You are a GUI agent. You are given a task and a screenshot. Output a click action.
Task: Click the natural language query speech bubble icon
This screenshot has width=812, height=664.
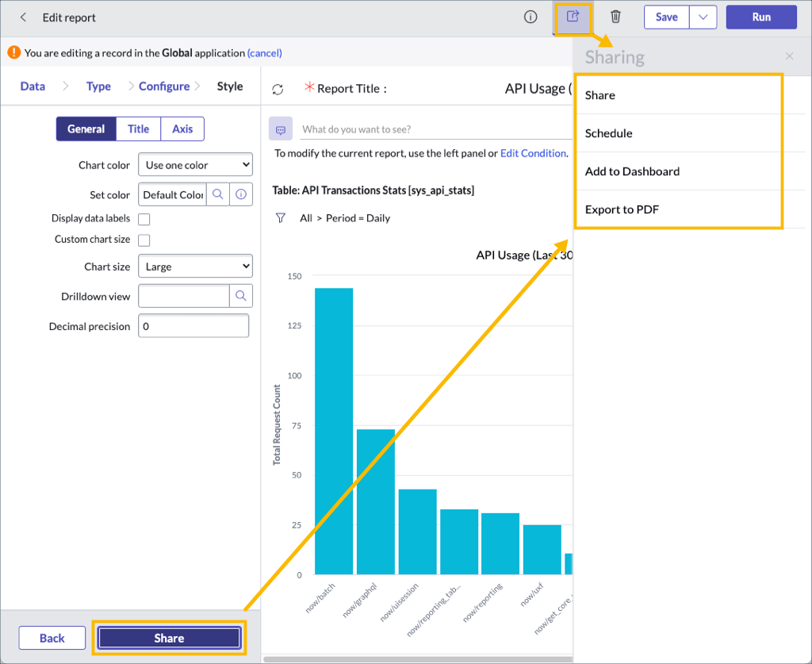[281, 129]
